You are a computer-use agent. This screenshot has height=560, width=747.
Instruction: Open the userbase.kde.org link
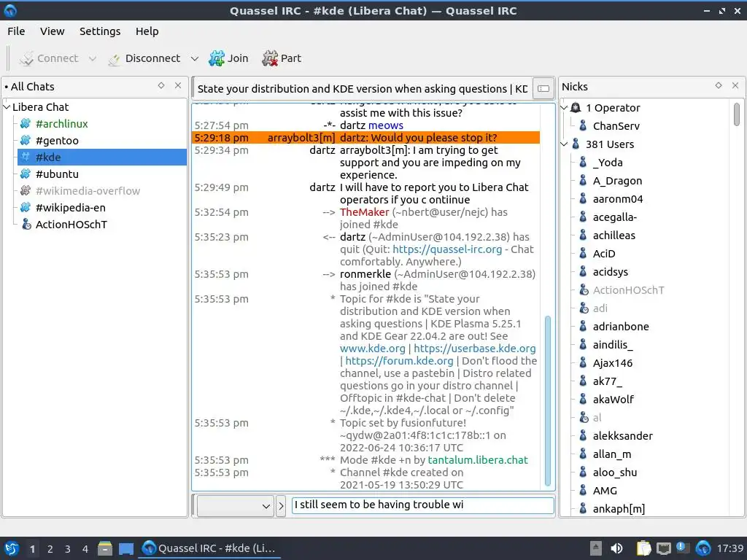click(x=474, y=349)
